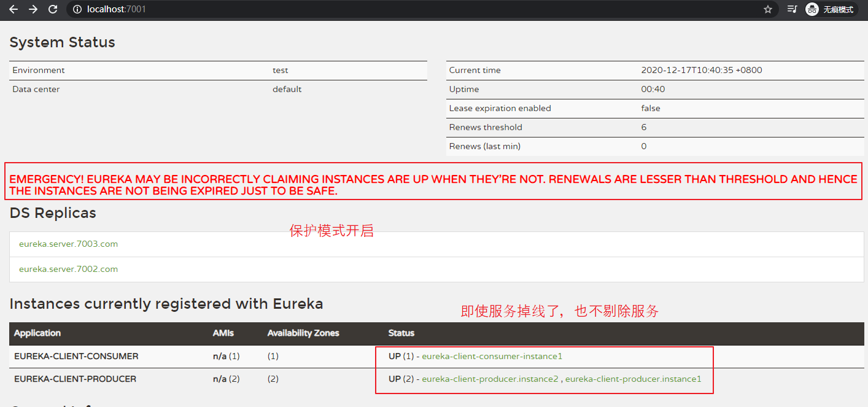Image resolution: width=868 pixels, height=407 pixels.
Task: Select 'Instances currently registered with Eureka' heading
Action: pos(166,304)
